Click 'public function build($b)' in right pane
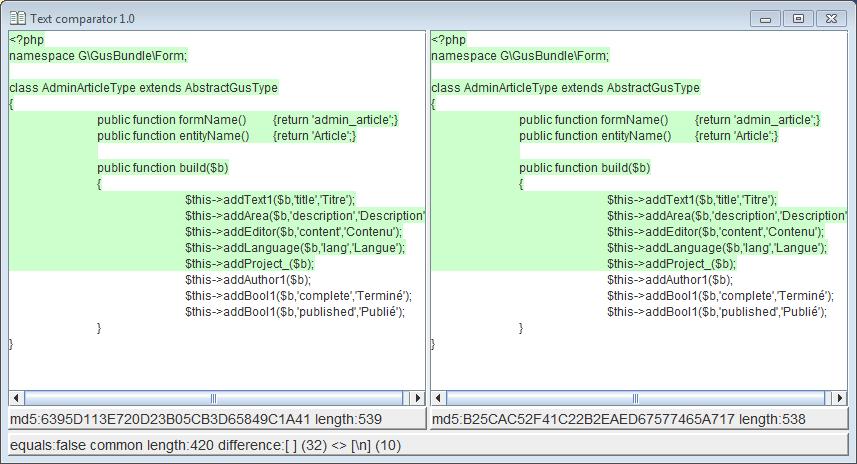857x464 pixels. (x=584, y=168)
